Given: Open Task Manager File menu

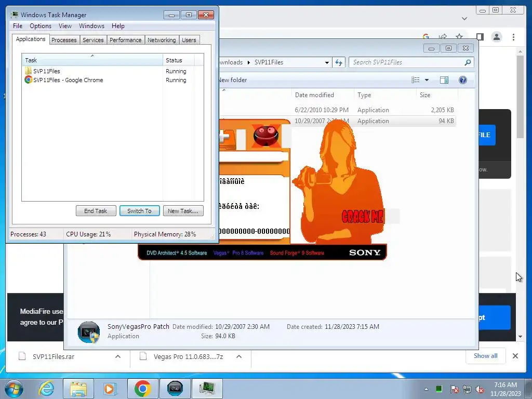Looking at the screenshot, I should [x=18, y=26].
